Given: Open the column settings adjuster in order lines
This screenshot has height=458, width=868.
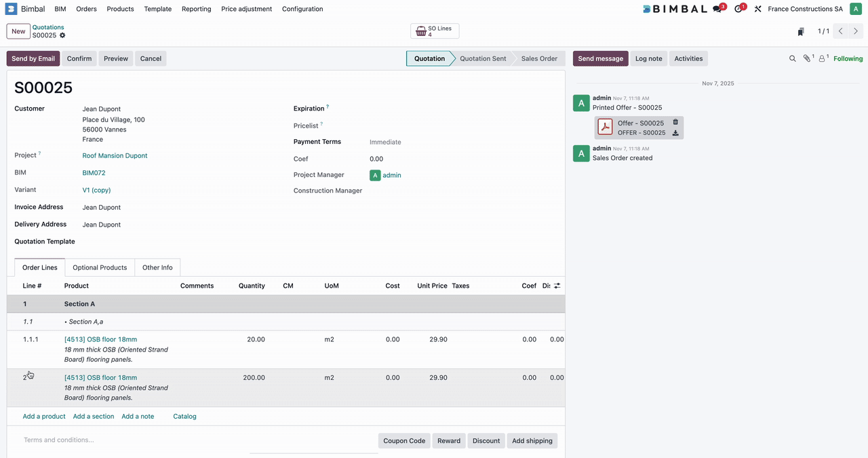Looking at the screenshot, I should tap(557, 286).
